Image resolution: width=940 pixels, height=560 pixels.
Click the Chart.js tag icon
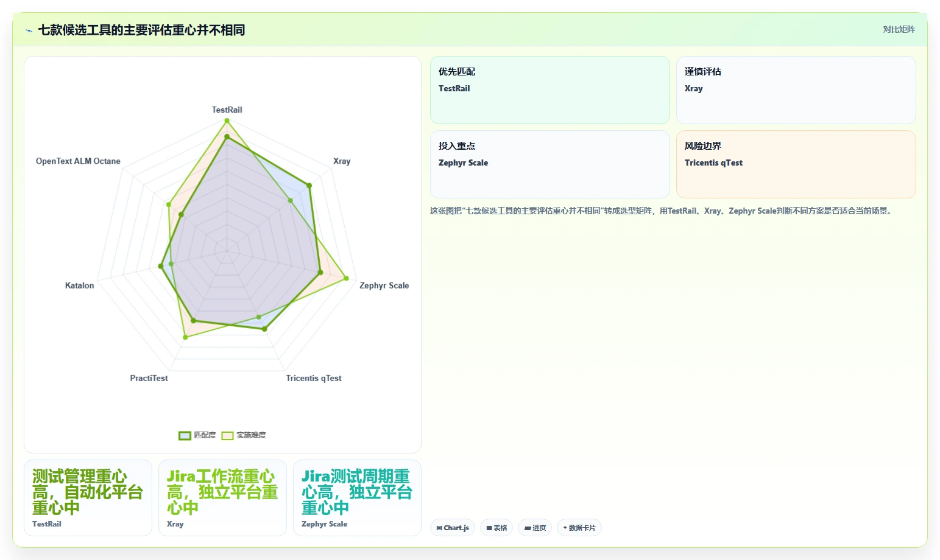[439, 528]
